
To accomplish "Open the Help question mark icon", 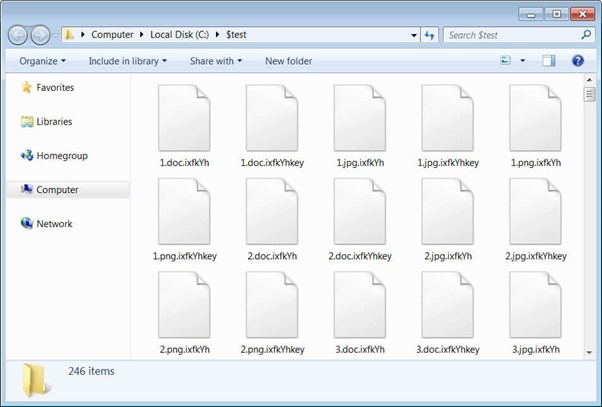I will [x=577, y=61].
